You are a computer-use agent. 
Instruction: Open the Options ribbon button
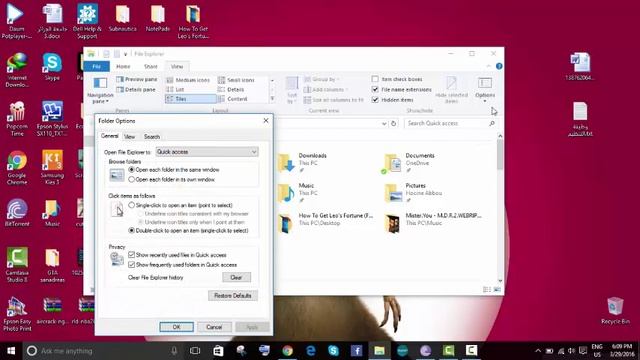click(x=485, y=89)
